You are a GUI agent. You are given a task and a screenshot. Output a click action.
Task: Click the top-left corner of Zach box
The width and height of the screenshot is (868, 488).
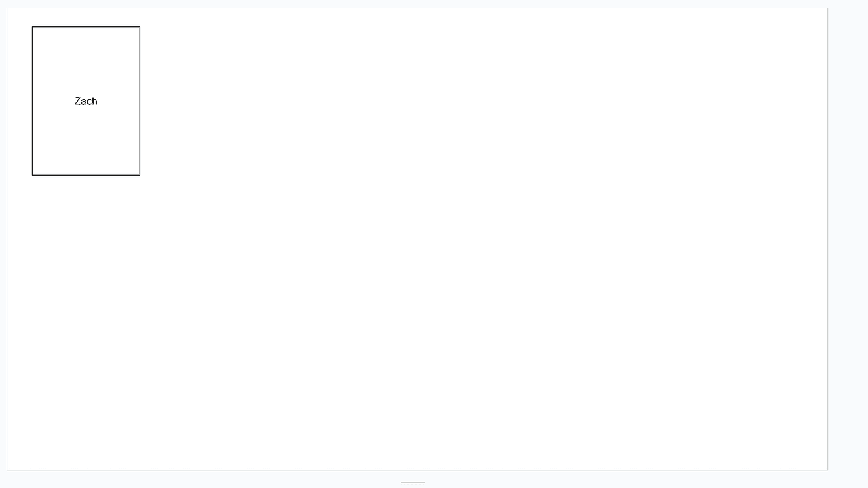[x=33, y=27]
